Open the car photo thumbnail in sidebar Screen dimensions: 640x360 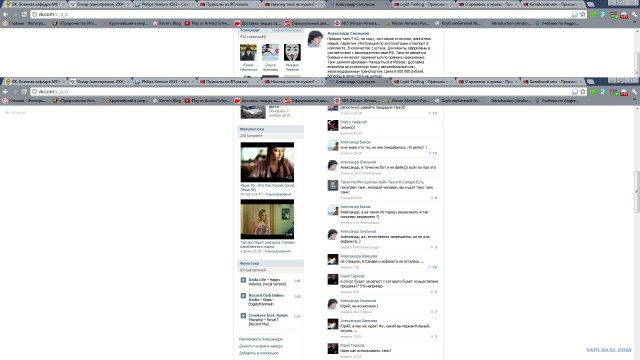(253, 112)
